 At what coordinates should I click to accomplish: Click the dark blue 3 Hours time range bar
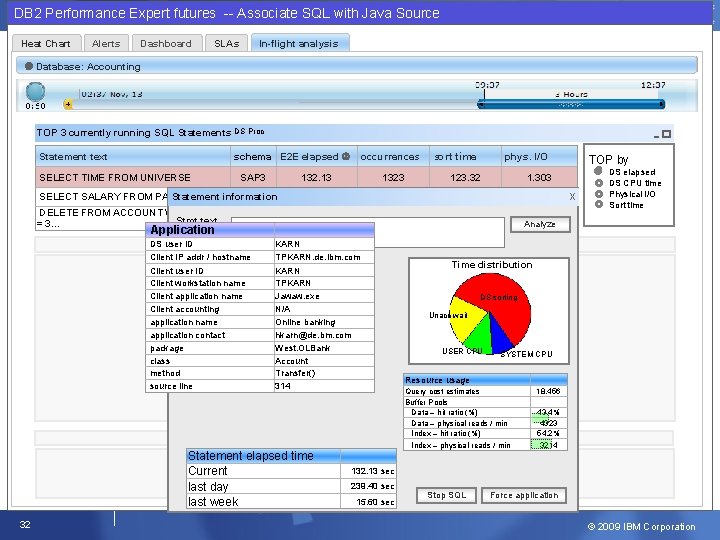pos(571,105)
